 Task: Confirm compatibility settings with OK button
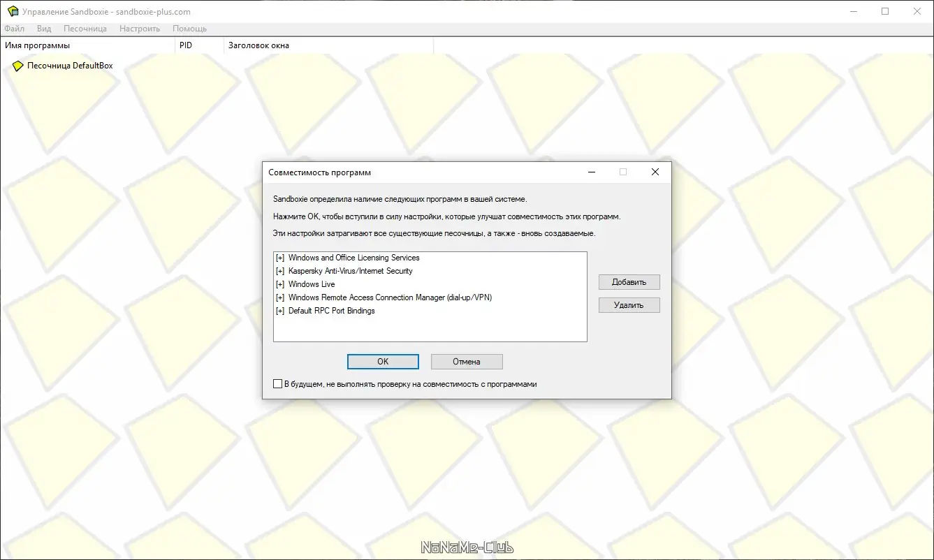pyautogui.click(x=383, y=362)
